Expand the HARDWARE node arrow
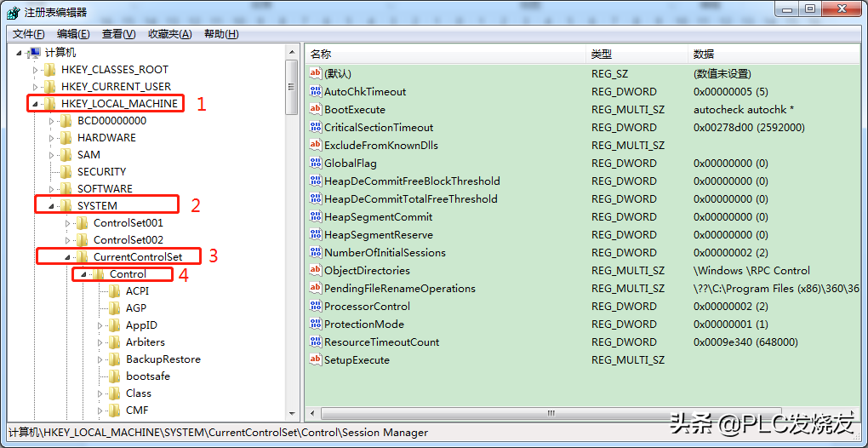Screen dimensions: 868x448 (52, 139)
